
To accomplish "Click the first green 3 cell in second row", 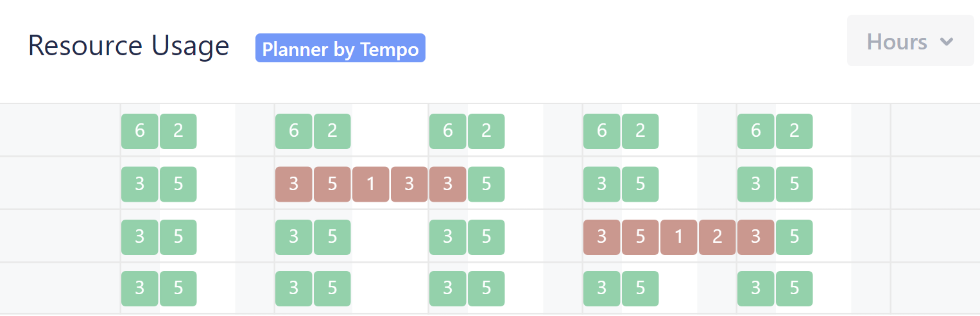I will pos(140,184).
